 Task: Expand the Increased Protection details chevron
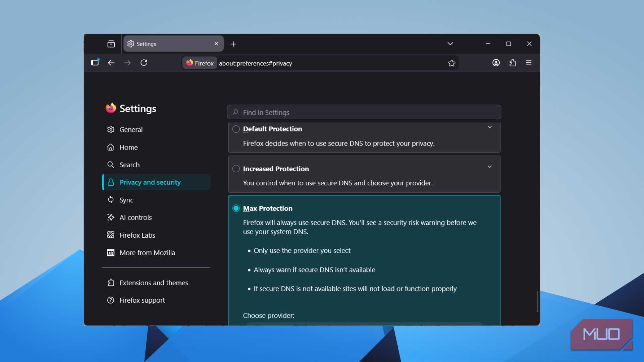pyautogui.click(x=490, y=167)
